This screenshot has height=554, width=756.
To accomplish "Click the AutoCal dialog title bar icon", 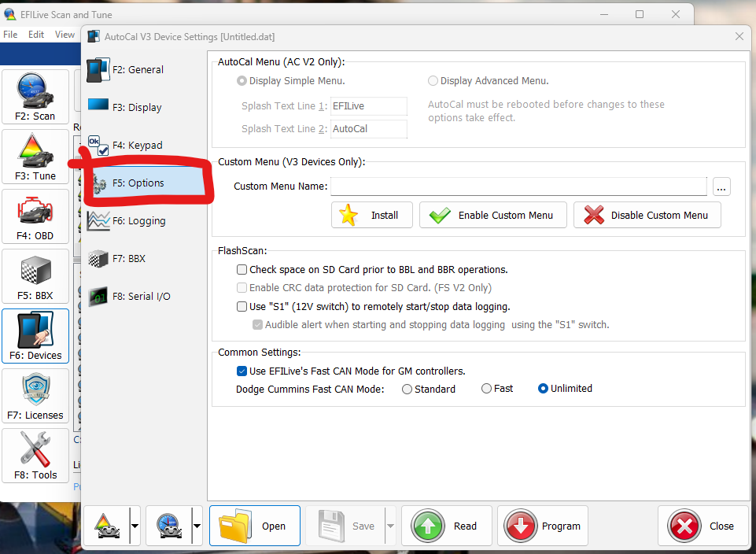I will (x=94, y=37).
